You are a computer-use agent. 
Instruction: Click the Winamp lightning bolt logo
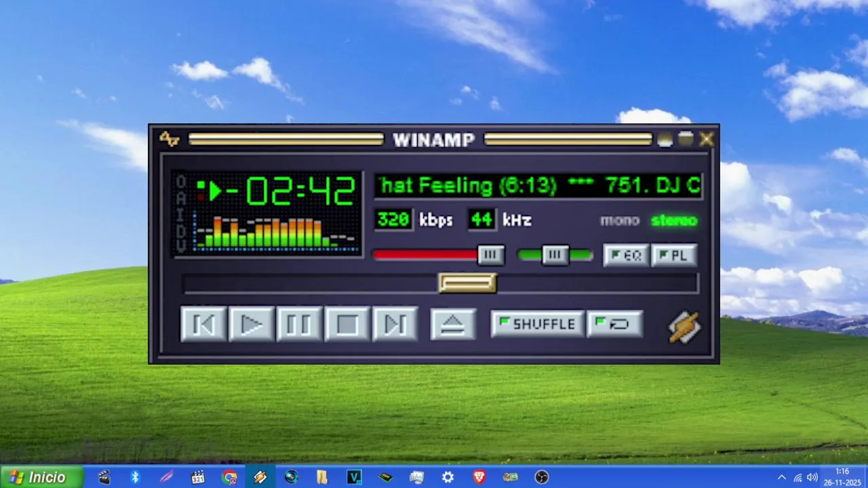[684, 327]
